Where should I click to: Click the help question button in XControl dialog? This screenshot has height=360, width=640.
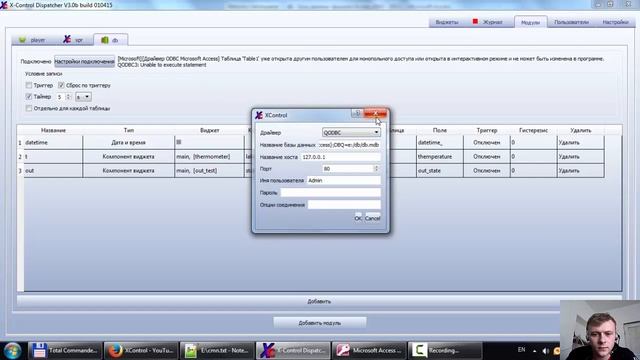(356, 113)
